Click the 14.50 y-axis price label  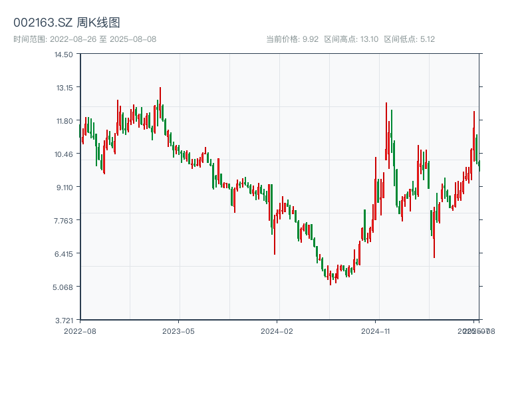coord(64,55)
